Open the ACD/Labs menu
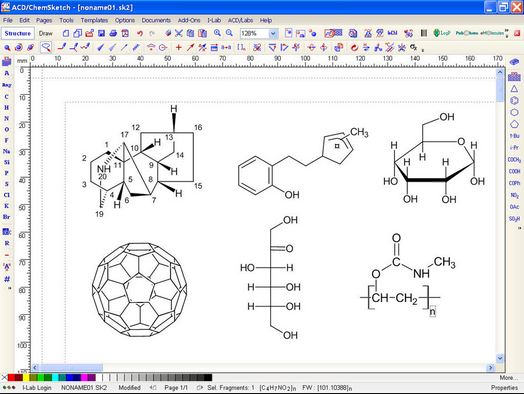Viewport: 524px width, 394px height. coord(240,20)
